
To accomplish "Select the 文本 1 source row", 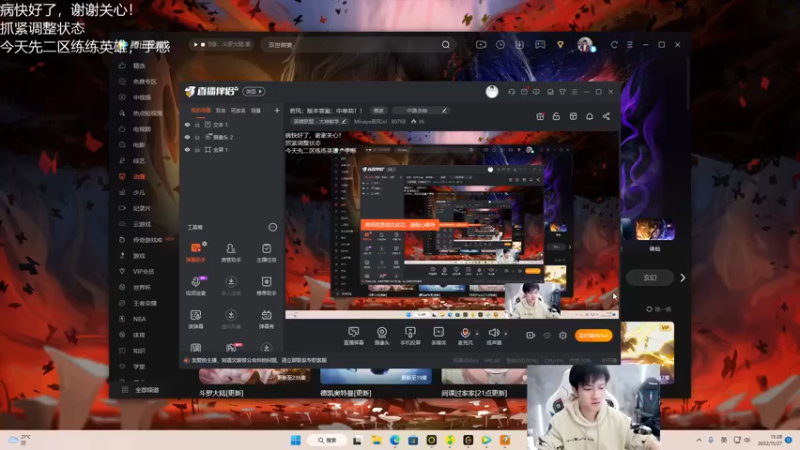I will pos(232,124).
